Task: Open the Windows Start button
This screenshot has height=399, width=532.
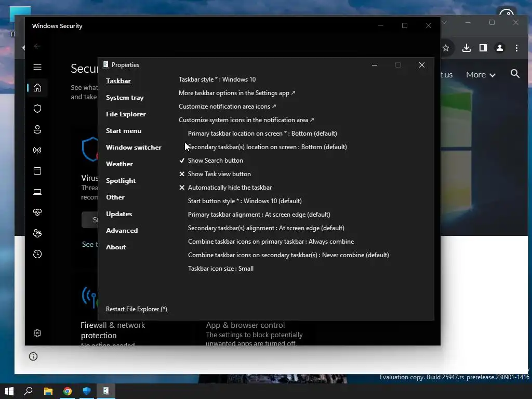Action: (x=9, y=391)
